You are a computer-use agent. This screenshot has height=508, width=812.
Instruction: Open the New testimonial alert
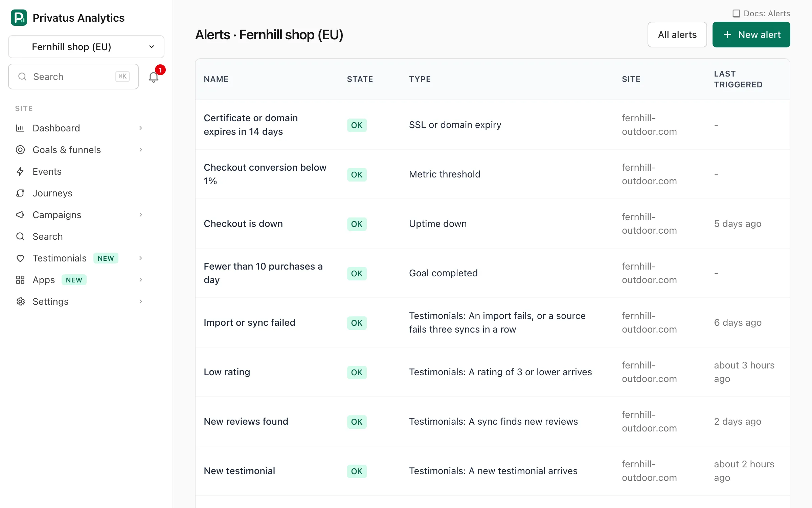[x=239, y=471]
